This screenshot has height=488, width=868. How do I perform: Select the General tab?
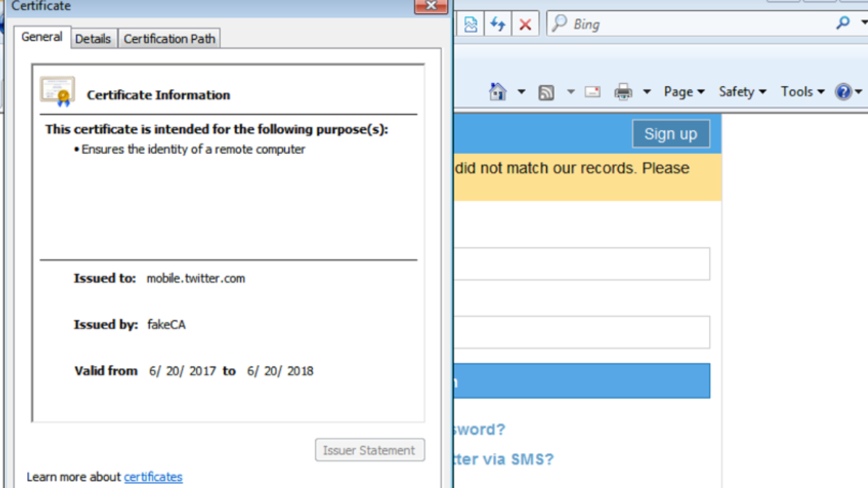pyautogui.click(x=42, y=37)
